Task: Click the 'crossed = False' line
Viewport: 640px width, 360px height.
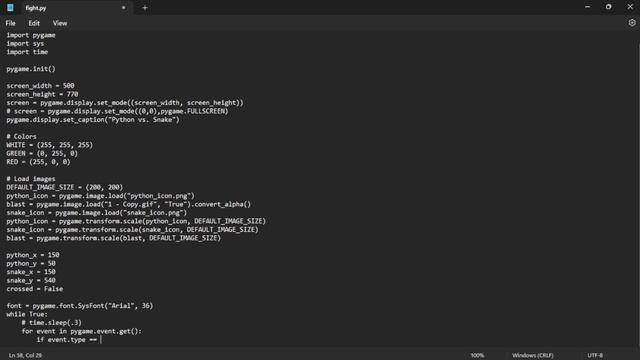Action: [x=35, y=289]
